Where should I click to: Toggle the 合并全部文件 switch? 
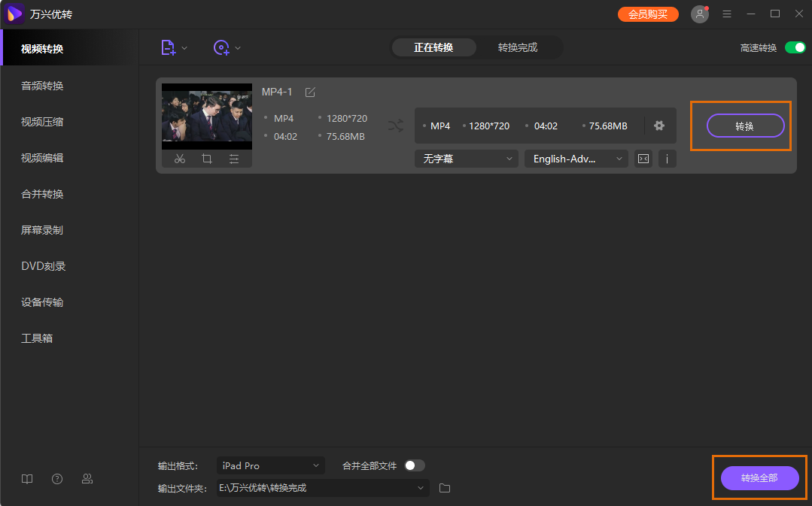click(x=415, y=465)
